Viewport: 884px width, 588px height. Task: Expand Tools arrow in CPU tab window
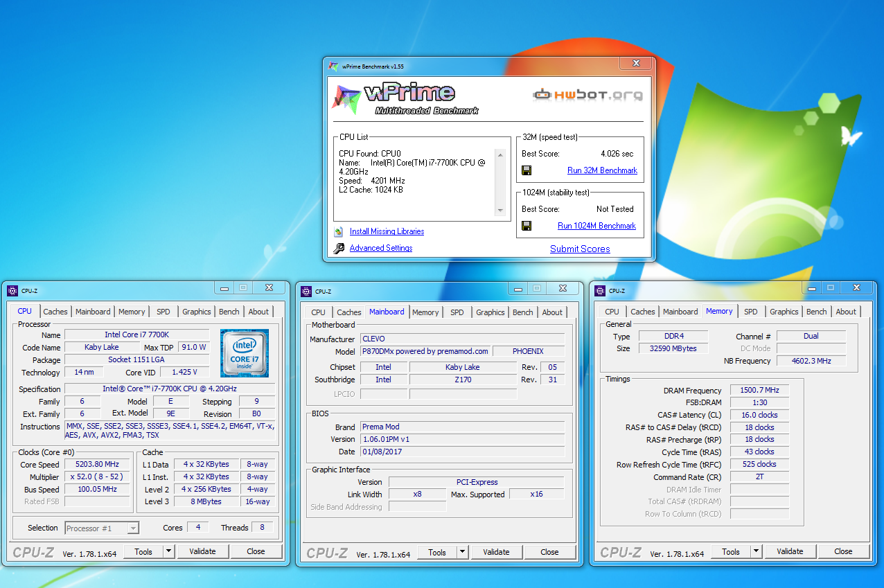168,551
